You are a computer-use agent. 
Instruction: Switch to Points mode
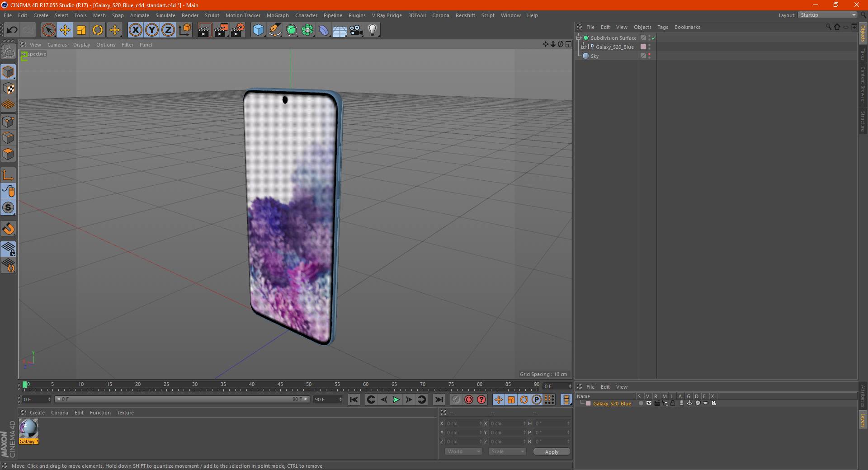8,122
